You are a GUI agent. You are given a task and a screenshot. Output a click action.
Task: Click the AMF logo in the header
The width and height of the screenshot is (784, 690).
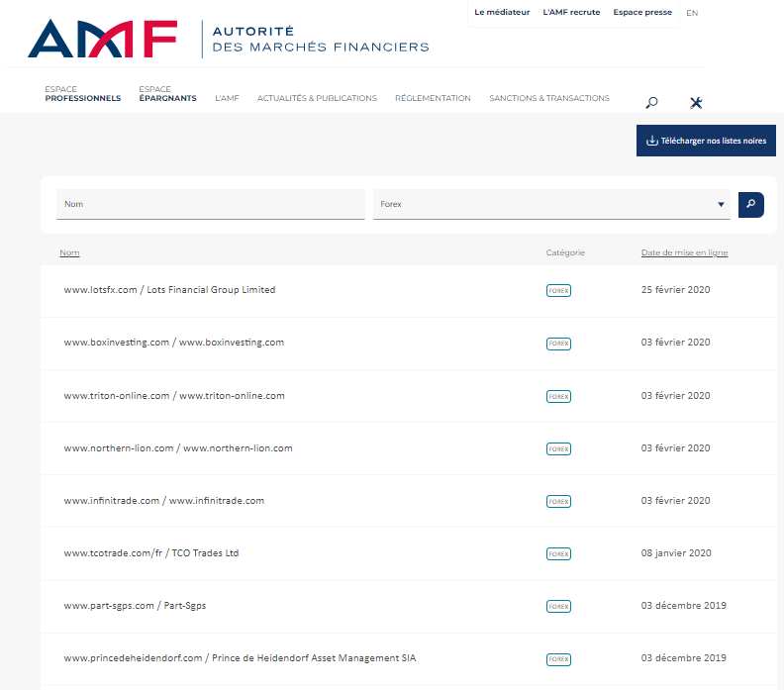click(103, 38)
